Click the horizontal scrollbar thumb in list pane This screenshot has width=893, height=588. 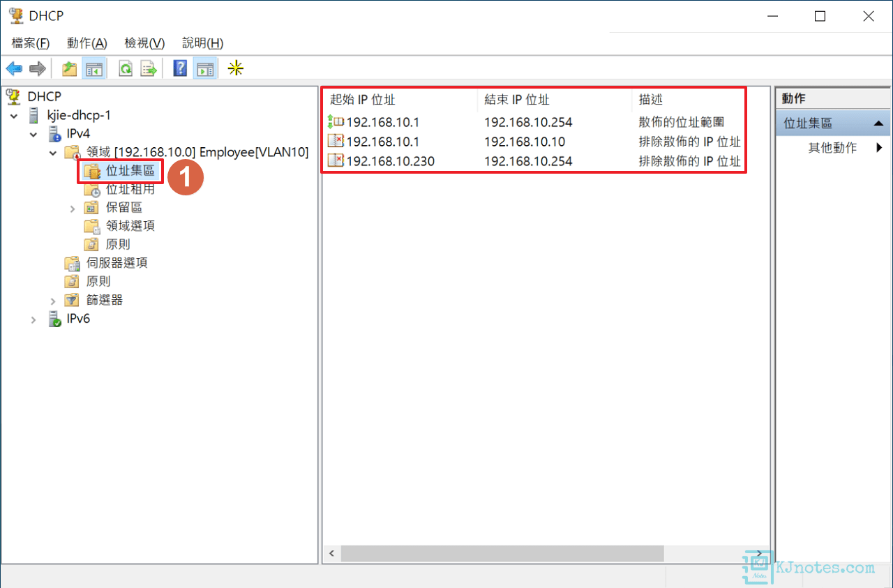502,554
